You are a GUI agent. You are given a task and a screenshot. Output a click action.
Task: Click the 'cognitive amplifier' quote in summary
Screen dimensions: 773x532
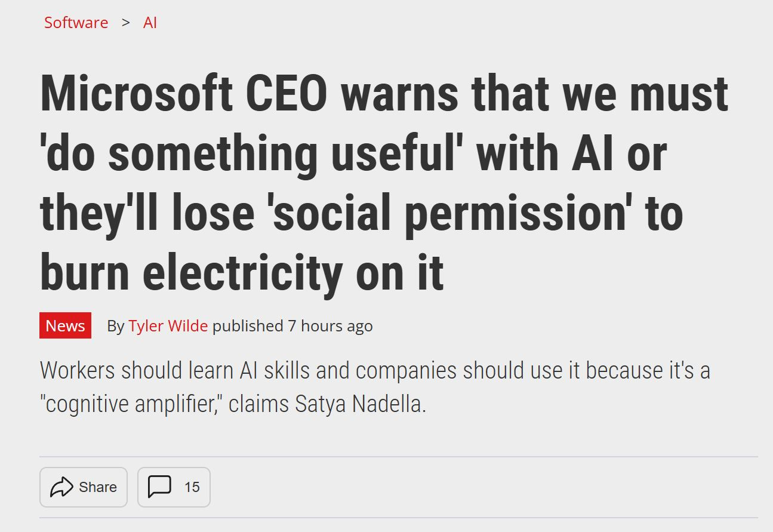(x=131, y=404)
